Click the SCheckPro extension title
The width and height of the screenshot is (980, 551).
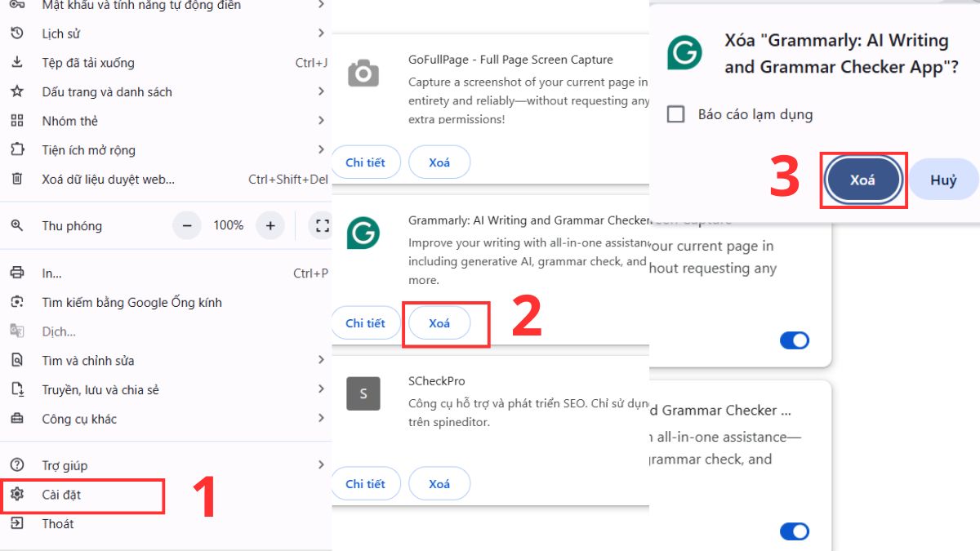437,381
